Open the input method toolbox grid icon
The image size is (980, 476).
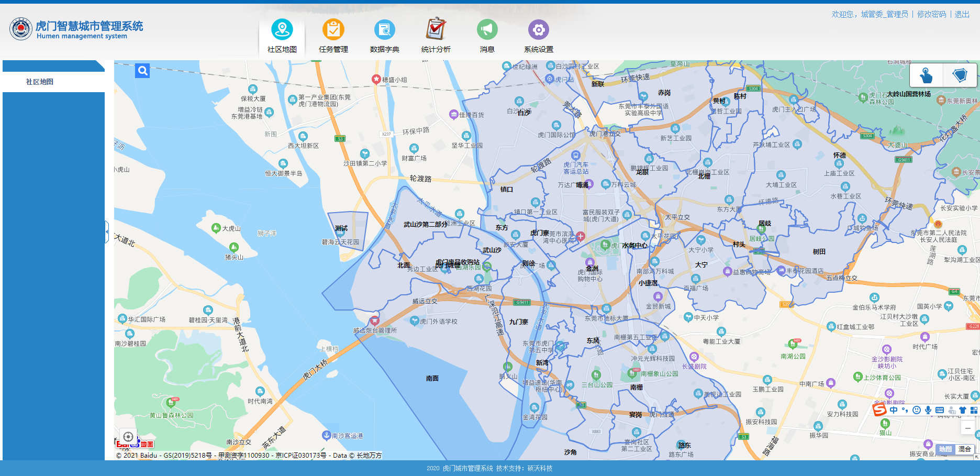[974, 410]
